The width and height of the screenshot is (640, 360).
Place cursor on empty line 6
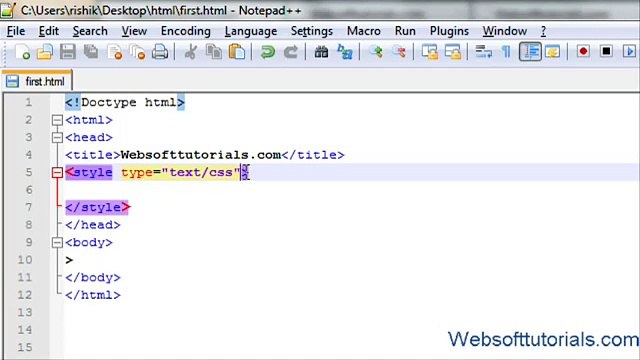[351, 190]
